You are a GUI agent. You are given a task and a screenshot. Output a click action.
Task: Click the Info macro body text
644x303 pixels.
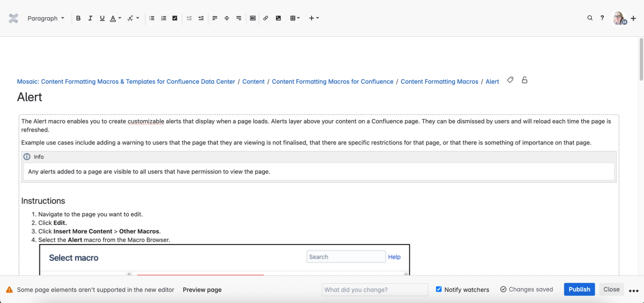pyautogui.click(x=149, y=171)
